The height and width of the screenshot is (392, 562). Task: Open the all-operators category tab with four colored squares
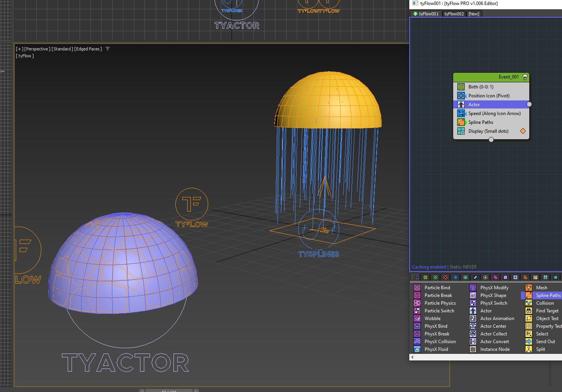pos(415,277)
